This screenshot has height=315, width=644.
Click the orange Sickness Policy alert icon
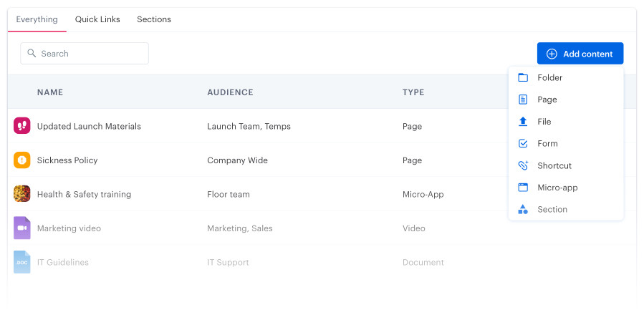pos(21,160)
